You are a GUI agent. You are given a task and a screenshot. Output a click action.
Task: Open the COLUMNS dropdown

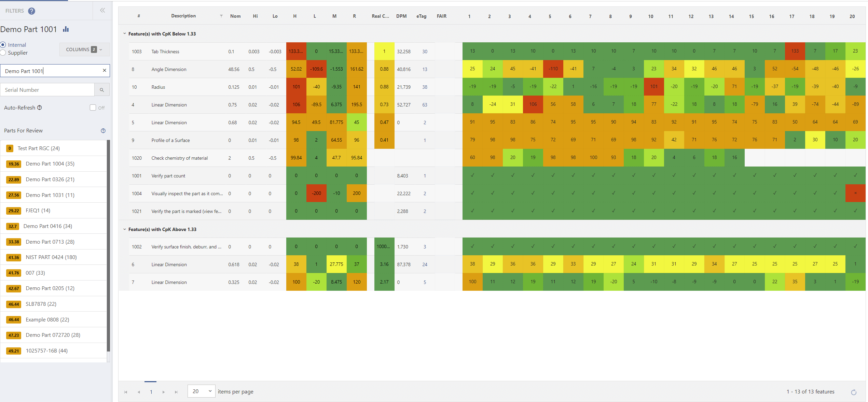(84, 49)
